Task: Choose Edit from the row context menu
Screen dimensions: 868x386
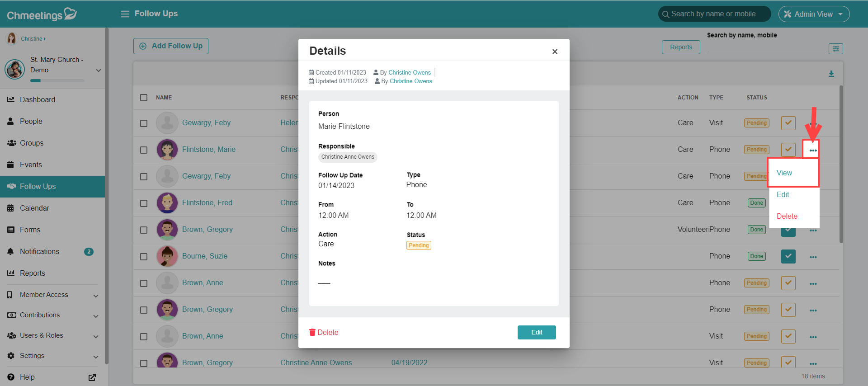Action: (783, 194)
